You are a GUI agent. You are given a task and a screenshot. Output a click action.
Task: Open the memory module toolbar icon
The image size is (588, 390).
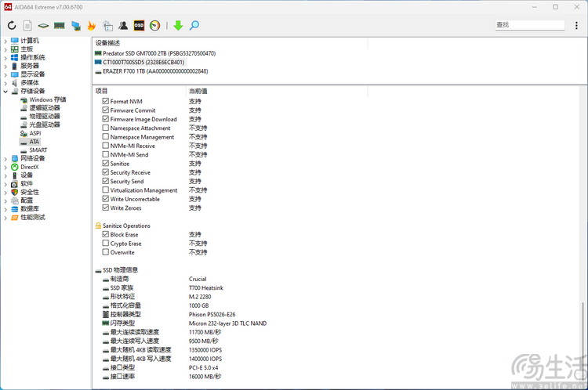60,26
